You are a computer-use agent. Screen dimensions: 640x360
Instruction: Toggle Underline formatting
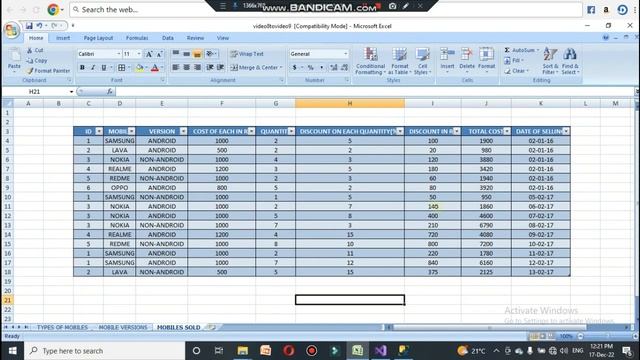[x=104, y=68]
